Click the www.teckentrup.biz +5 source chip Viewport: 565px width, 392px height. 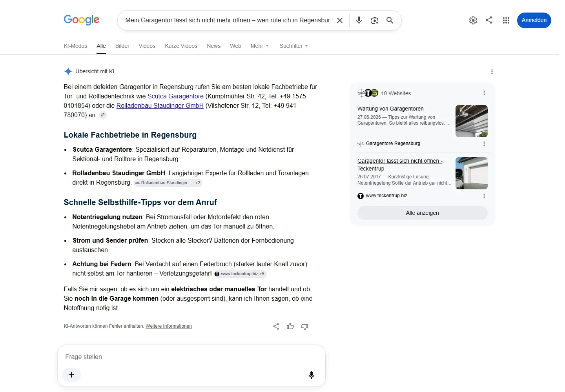click(x=240, y=274)
